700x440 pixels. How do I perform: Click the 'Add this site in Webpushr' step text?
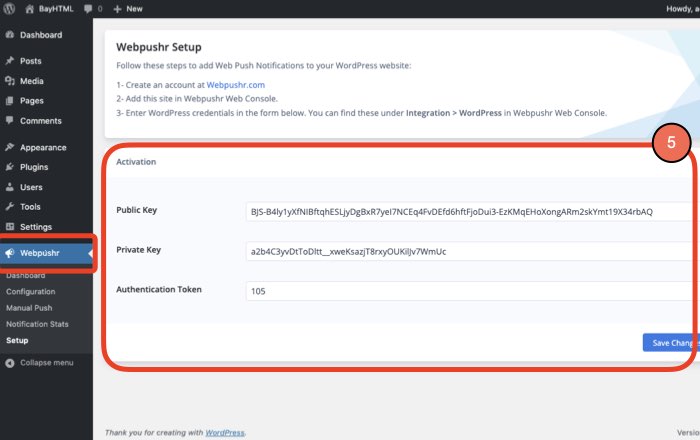197,99
